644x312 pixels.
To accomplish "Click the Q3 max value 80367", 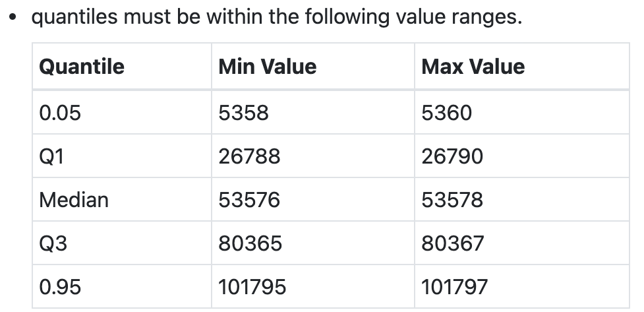I will [452, 243].
